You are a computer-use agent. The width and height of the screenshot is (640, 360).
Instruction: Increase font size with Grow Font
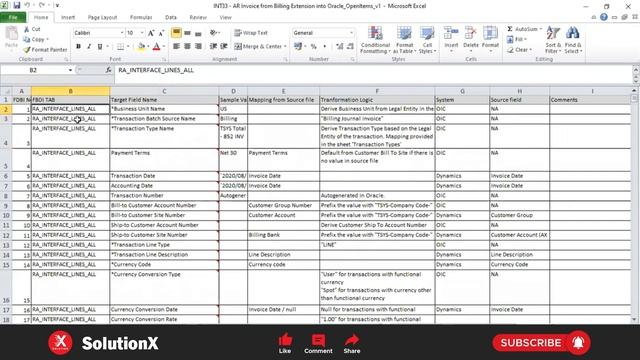[151, 33]
